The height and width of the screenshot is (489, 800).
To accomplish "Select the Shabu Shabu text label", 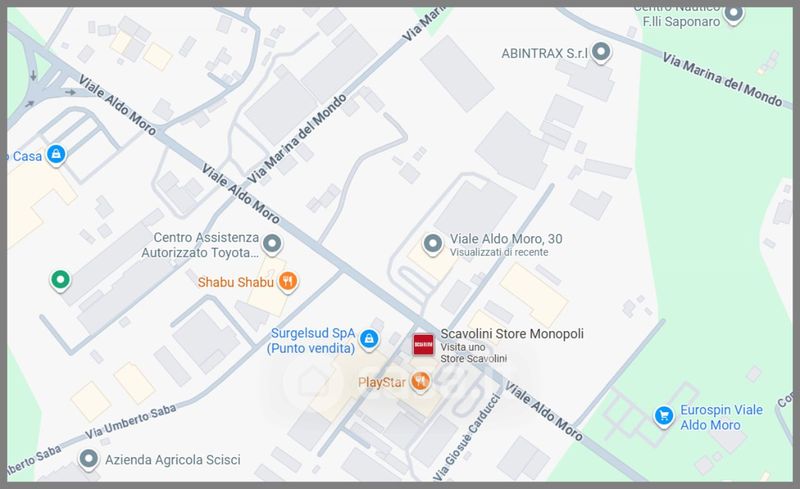I will coord(235,282).
